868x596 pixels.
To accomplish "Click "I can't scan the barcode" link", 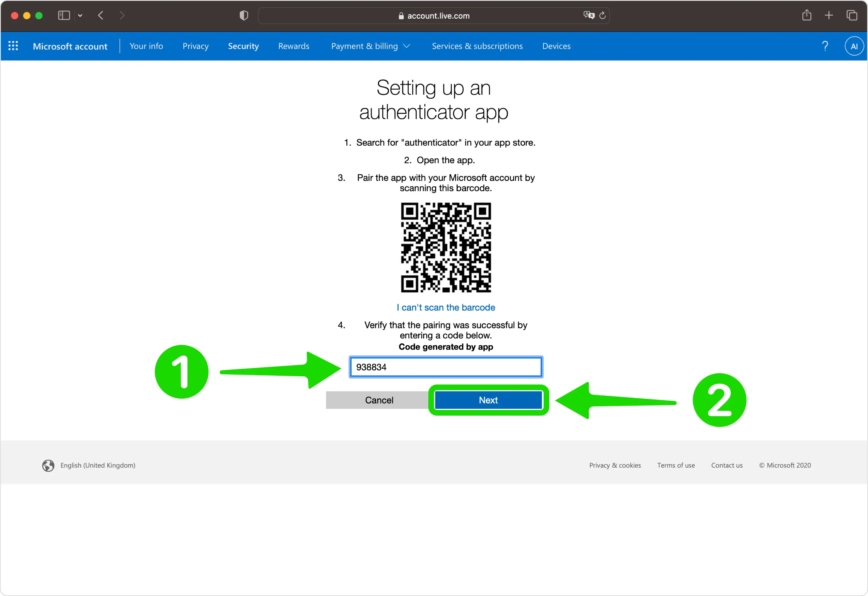I will pyautogui.click(x=446, y=307).
